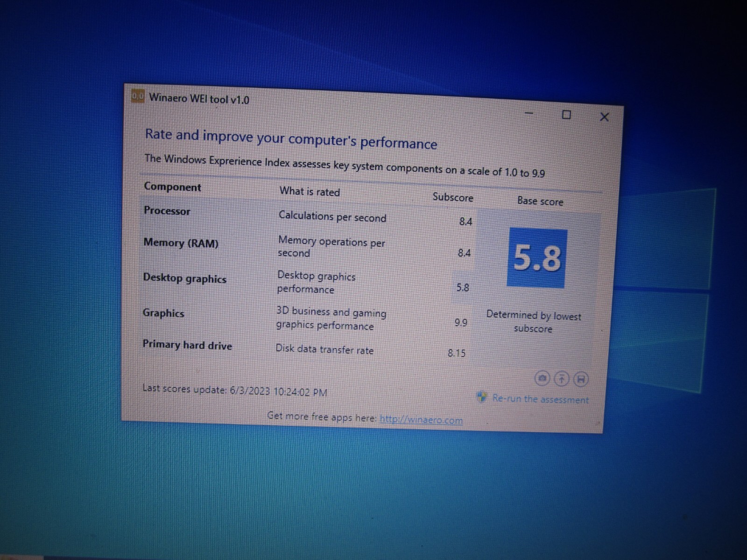The height and width of the screenshot is (560, 747).
Task: Click Desktop graphics performance description
Action: (316, 282)
